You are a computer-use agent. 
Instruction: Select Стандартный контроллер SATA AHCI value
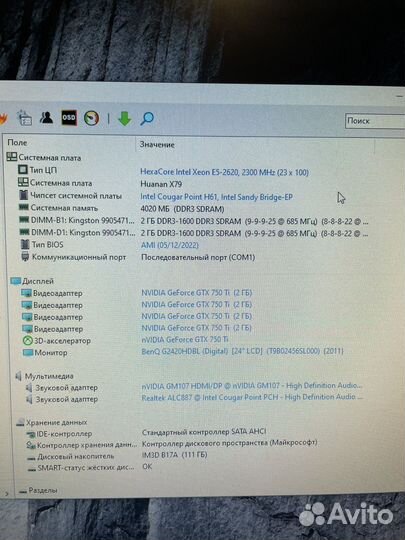(204, 432)
